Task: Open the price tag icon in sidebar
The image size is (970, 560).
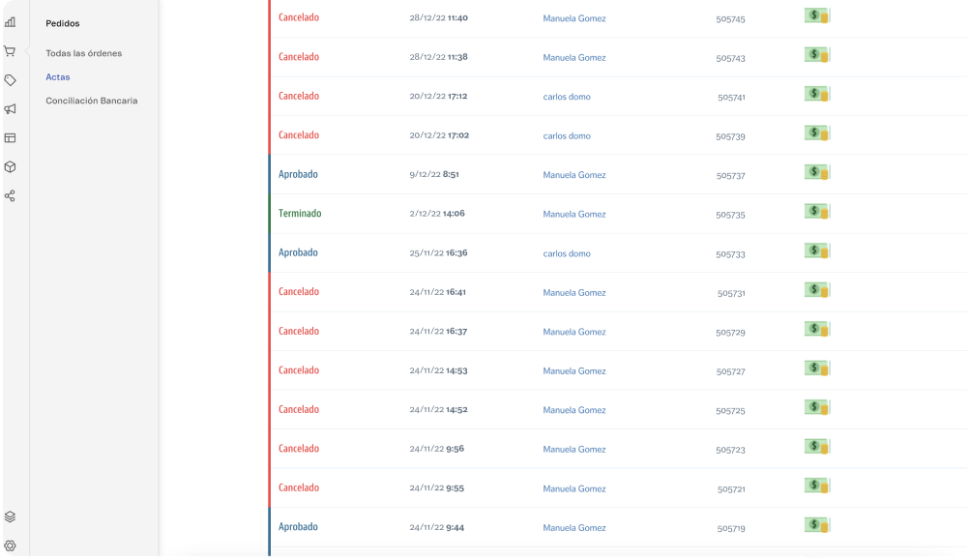Action: [10, 80]
